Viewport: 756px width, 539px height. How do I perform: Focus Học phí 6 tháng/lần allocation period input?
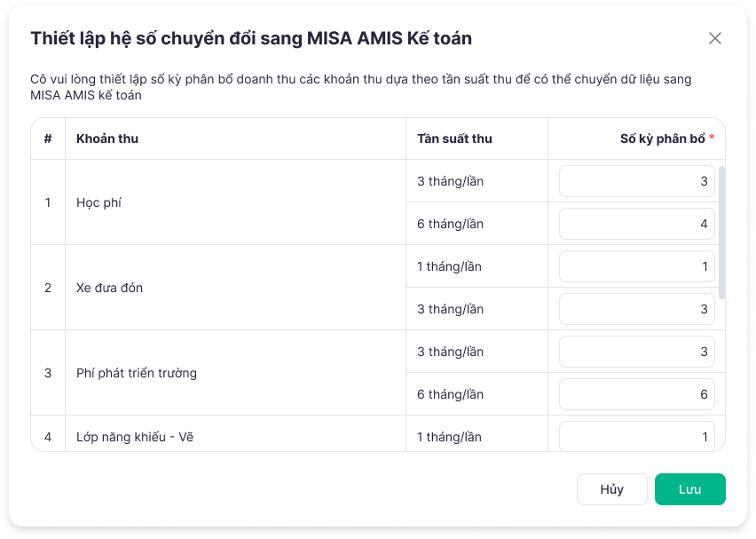click(636, 224)
